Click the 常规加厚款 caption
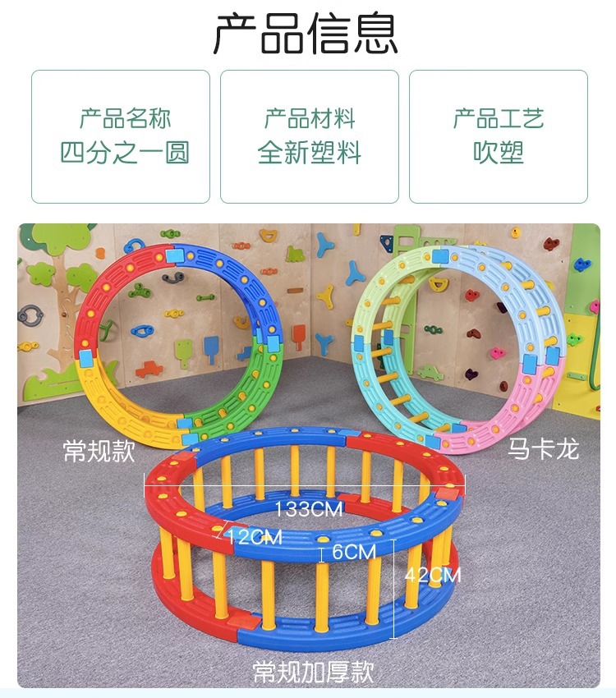Viewport: 616px width, 698px height. tap(313, 671)
